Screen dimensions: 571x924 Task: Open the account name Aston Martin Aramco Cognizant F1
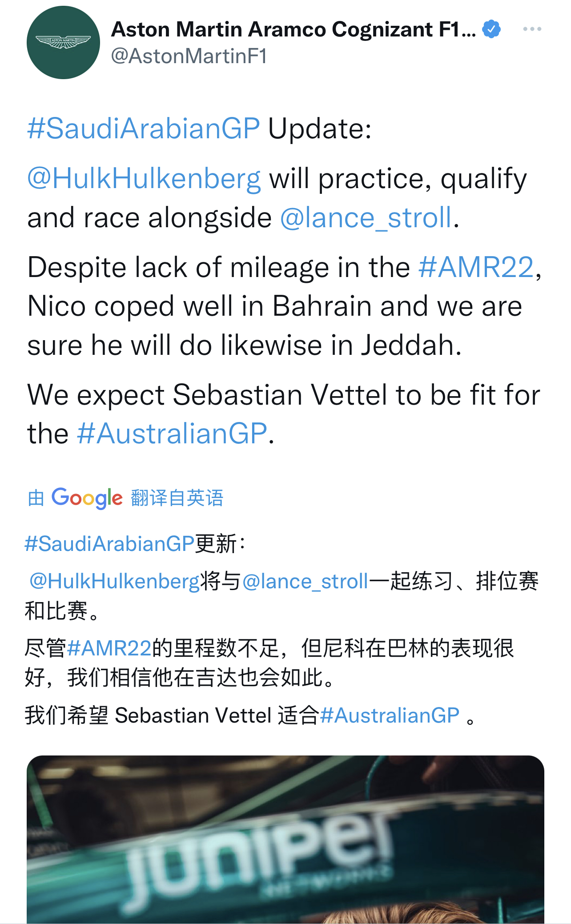(x=294, y=29)
